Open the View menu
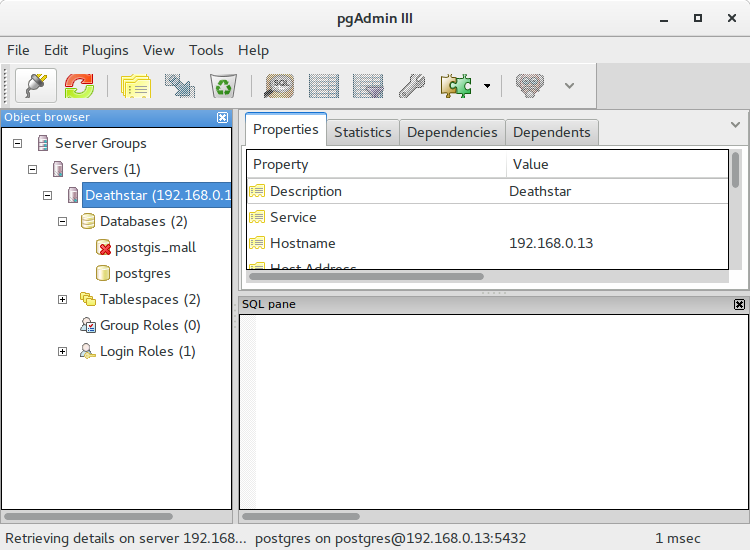750x550 pixels. pos(158,50)
